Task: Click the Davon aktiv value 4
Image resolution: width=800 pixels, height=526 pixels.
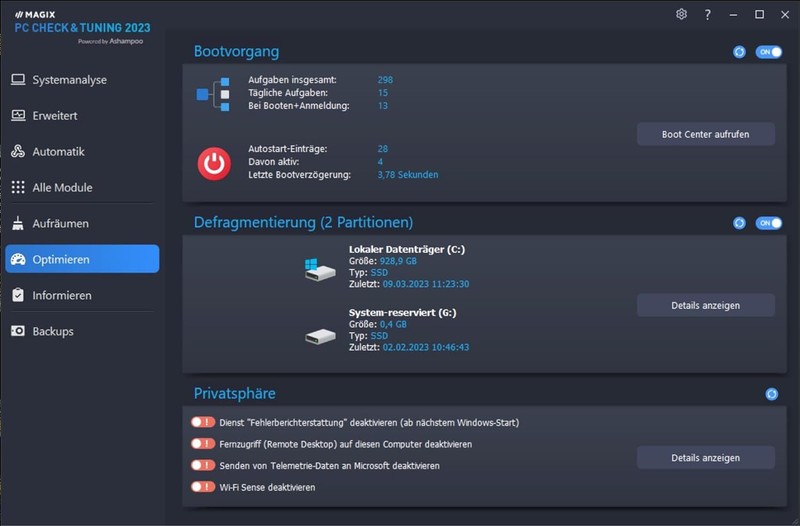Action: [x=380, y=162]
